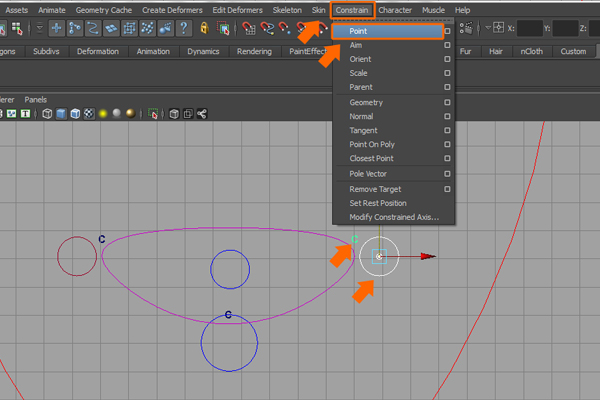Click the select by component type icon
The image size is (600, 400).
click(17, 28)
